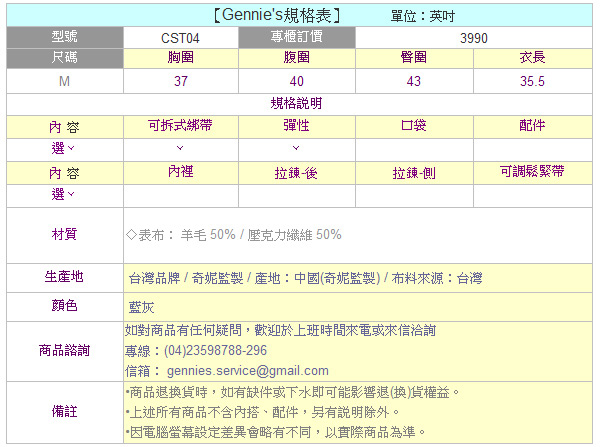Select the model number CST04
The image size is (600, 447).
pos(180,38)
